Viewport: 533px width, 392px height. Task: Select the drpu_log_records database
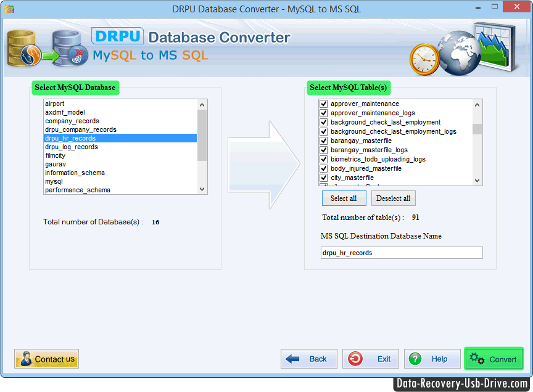click(x=120, y=147)
